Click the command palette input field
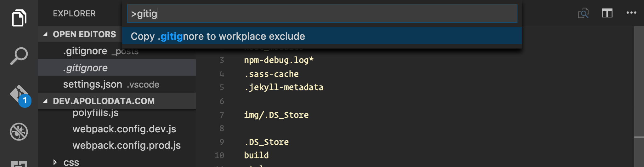 coord(322,13)
